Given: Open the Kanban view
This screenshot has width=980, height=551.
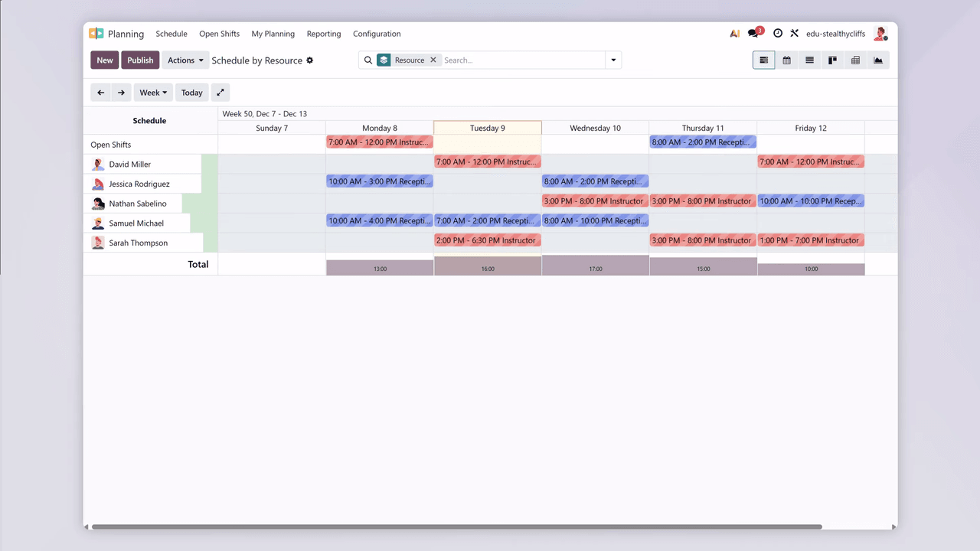Looking at the screenshot, I should click(x=832, y=60).
